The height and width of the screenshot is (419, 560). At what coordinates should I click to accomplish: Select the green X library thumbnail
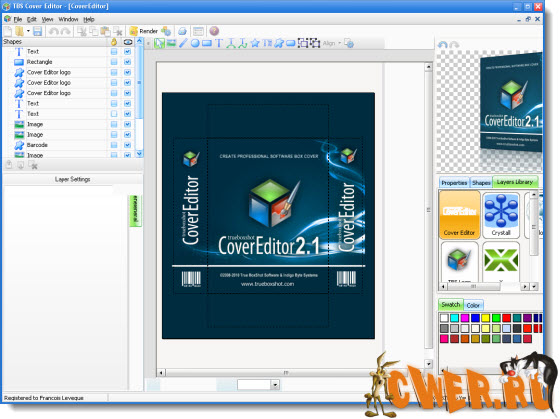(501, 261)
